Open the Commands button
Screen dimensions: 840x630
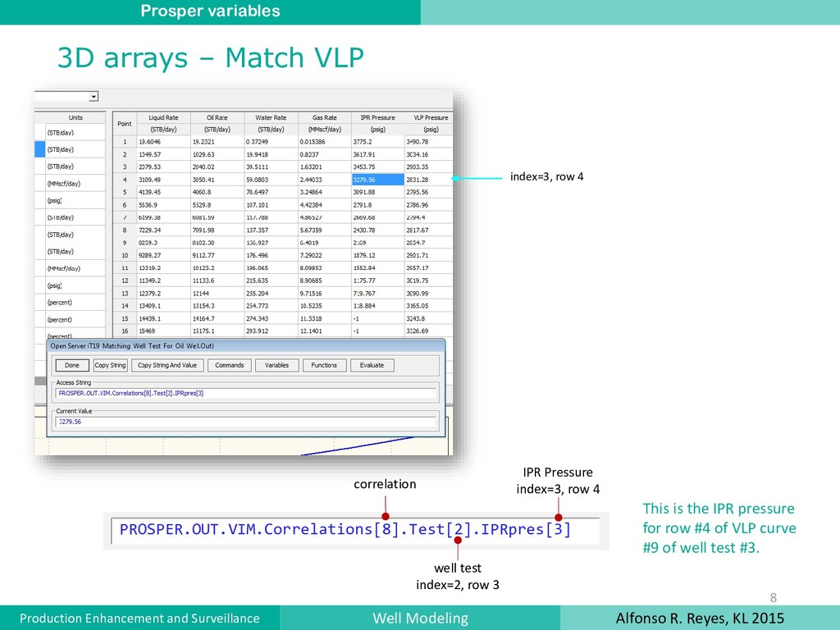tap(230, 365)
